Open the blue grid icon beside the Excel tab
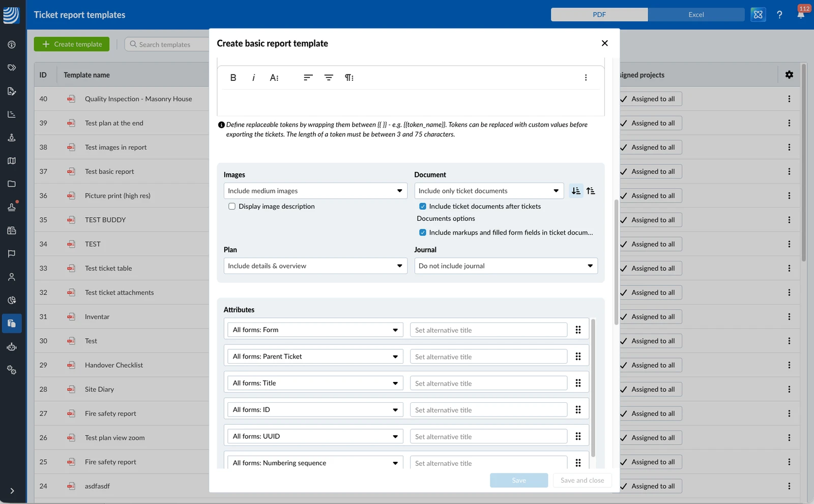This screenshot has height=504, width=814. tap(758, 15)
